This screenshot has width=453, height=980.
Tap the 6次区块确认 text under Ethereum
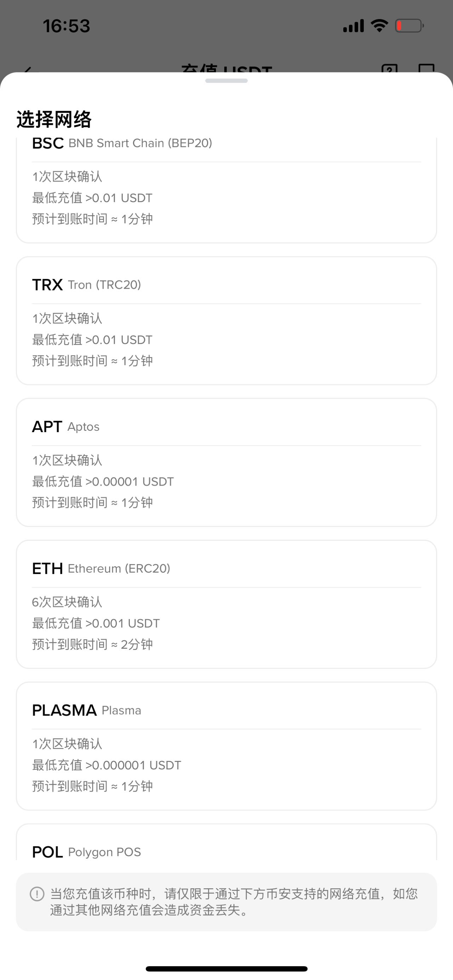click(67, 602)
